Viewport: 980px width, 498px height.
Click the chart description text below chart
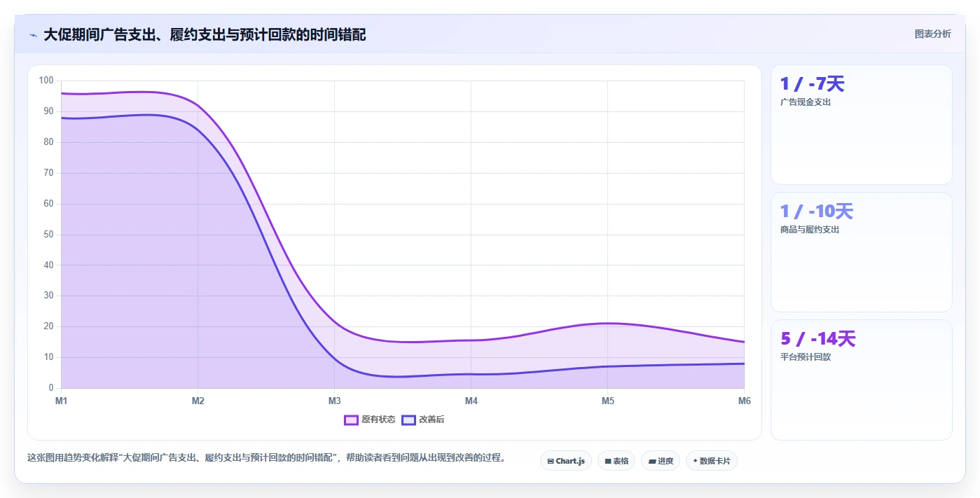pos(266,457)
